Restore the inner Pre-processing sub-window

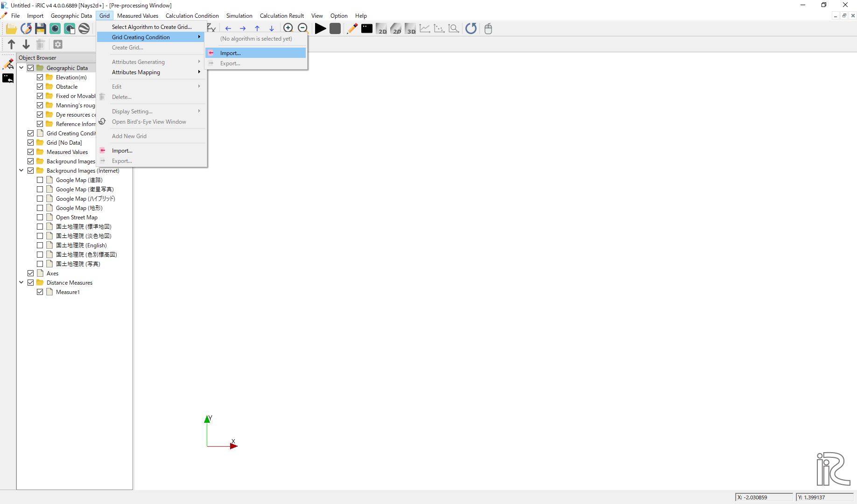[844, 16]
